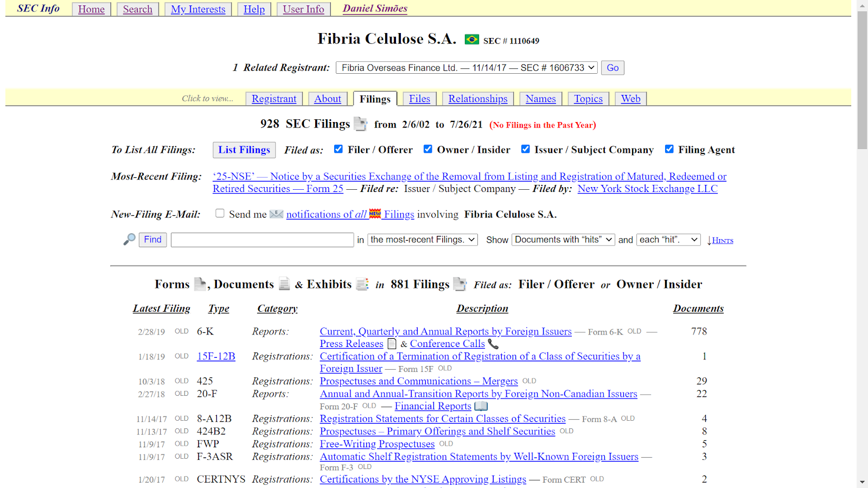Open Help in top navigation

click(254, 9)
